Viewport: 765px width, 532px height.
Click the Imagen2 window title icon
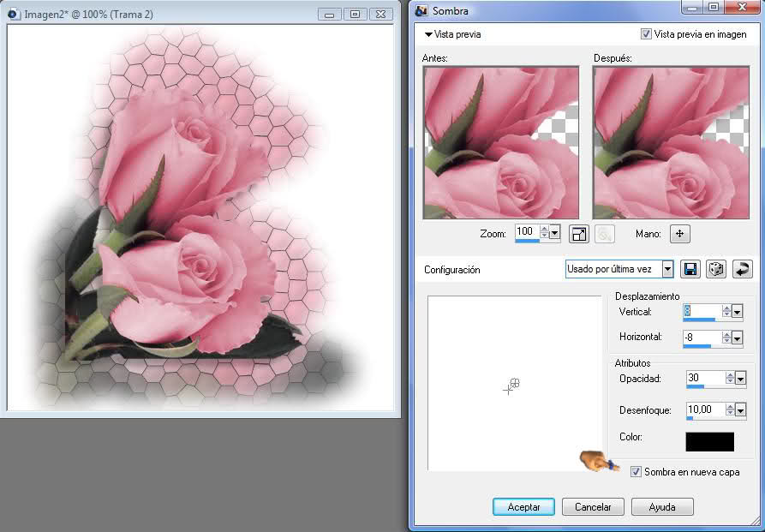tap(15, 14)
